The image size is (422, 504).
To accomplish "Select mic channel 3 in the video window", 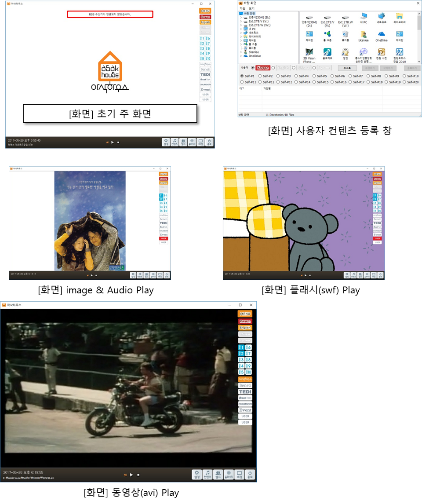I will point(241,360).
